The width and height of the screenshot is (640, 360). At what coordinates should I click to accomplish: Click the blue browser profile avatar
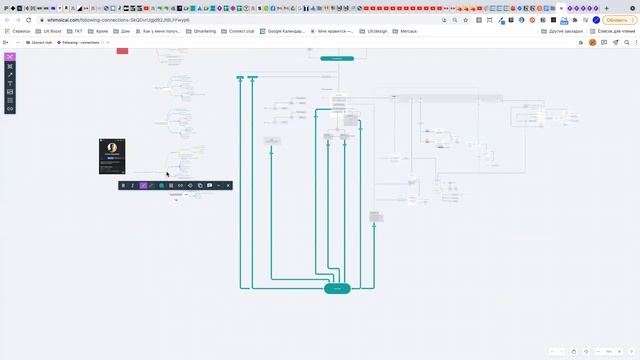[596, 20]
